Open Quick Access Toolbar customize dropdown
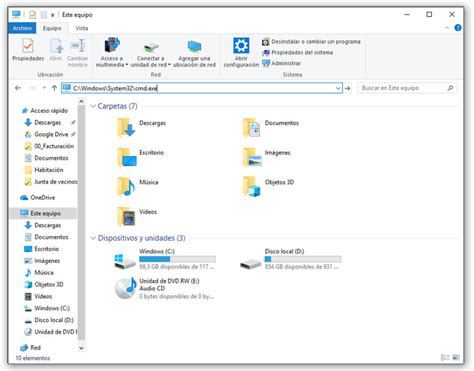The width and height of the screenshot is (474, 371). coord(53,15)
